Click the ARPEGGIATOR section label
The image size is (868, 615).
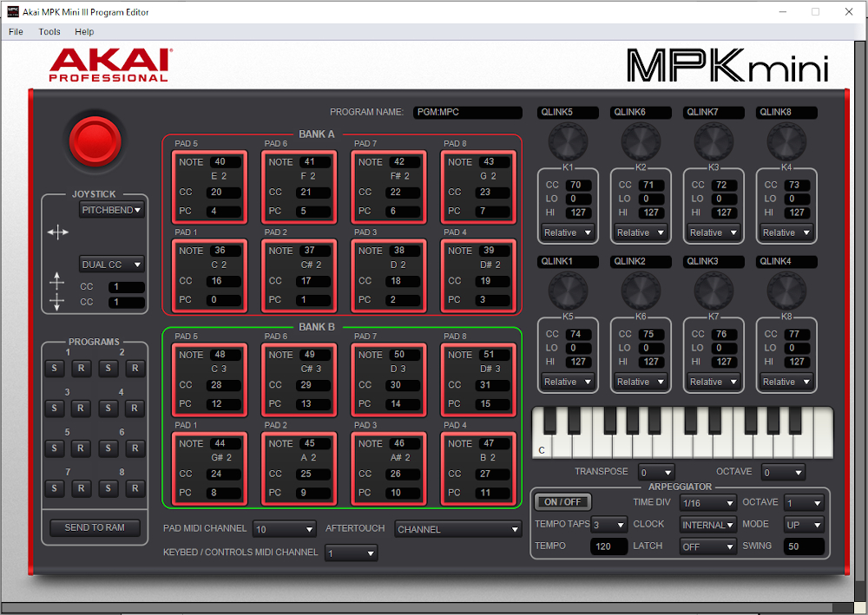point(680,487)
